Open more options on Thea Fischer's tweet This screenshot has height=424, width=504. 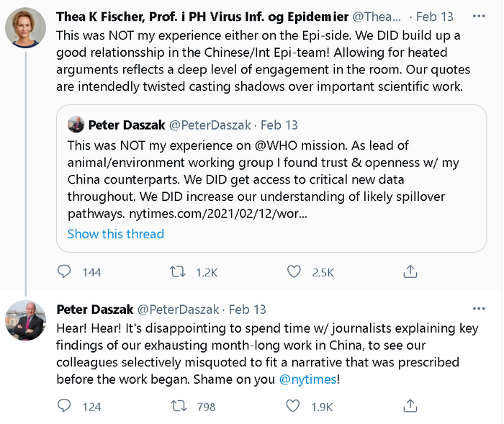click(478, 16)
